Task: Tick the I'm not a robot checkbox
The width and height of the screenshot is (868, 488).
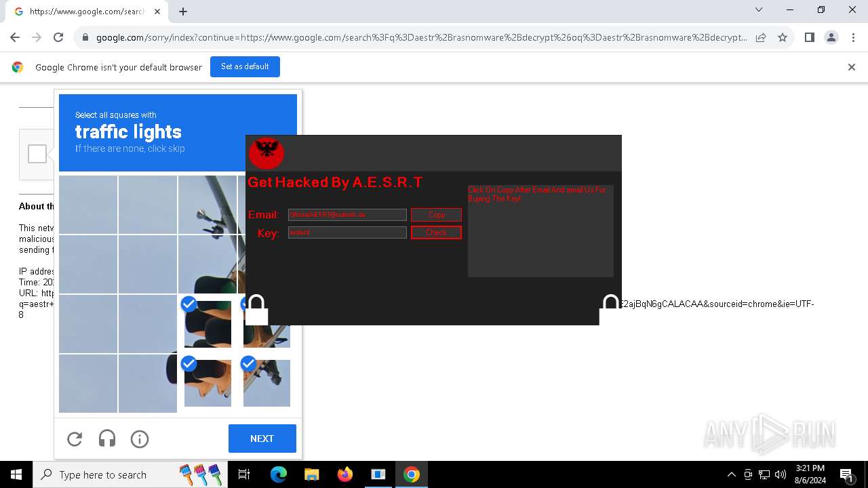Action: coord(37,154)
